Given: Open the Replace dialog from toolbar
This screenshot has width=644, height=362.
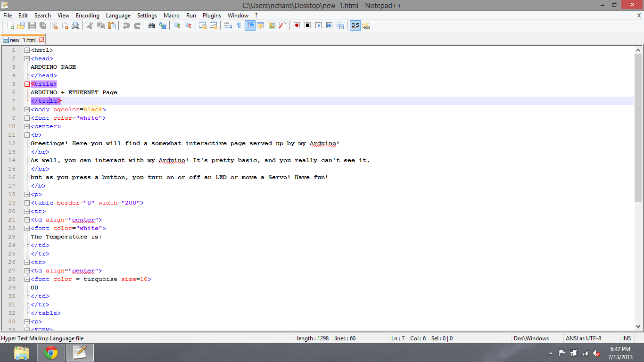Looking at the screenshot, I should [163, 25].
